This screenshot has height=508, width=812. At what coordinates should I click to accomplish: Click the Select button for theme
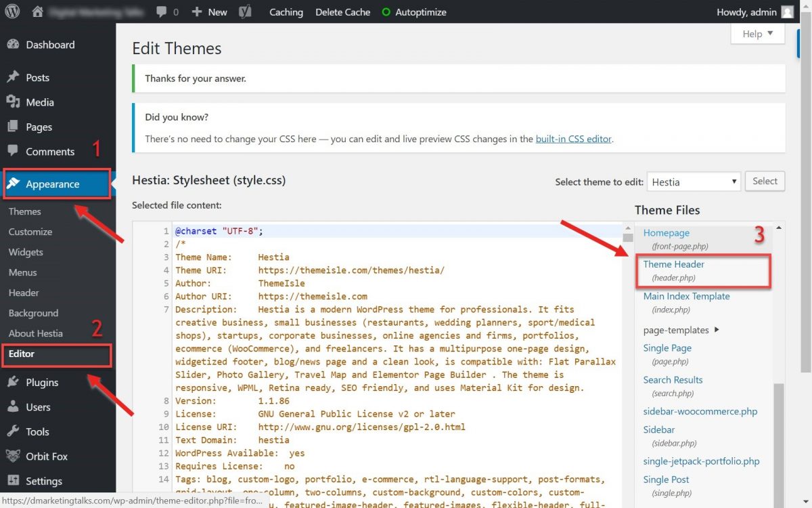tap(765, 181)
